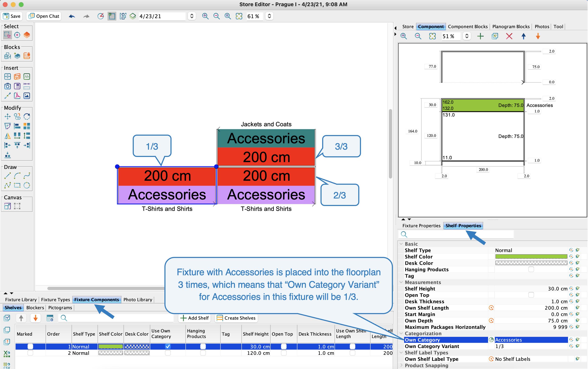Switch to the Blockers sub-tab

coord(35,307)
